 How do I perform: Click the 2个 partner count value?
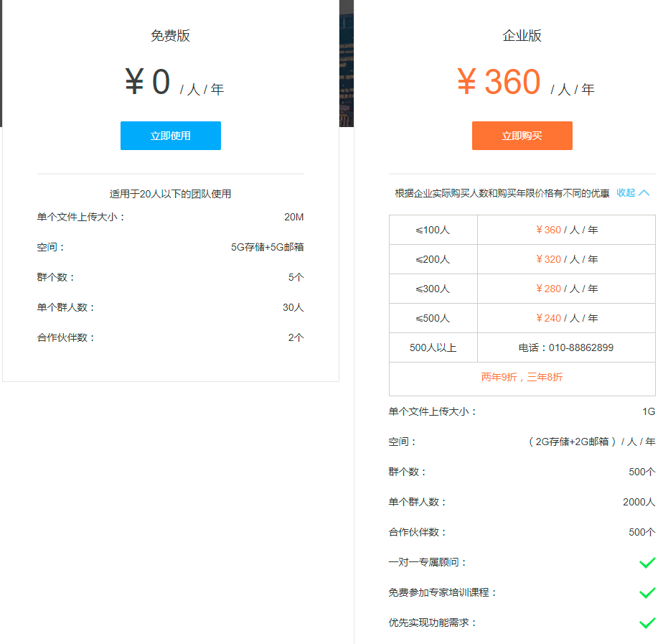(x=296, y=337)
